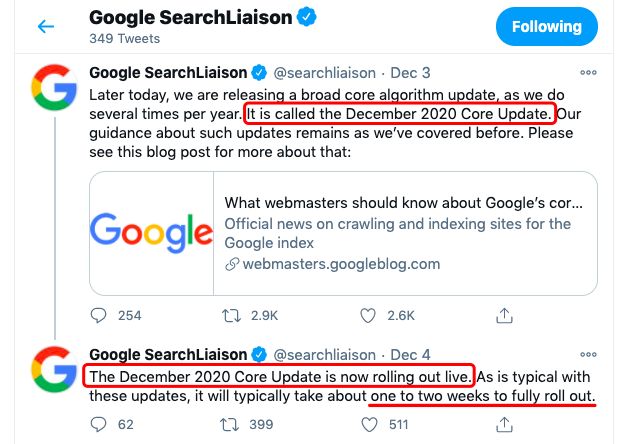This screenshot has width=629, height=444.
Task: Open @searchliaison handle on Dec 4 tweet
Action: tap(325, 355)
